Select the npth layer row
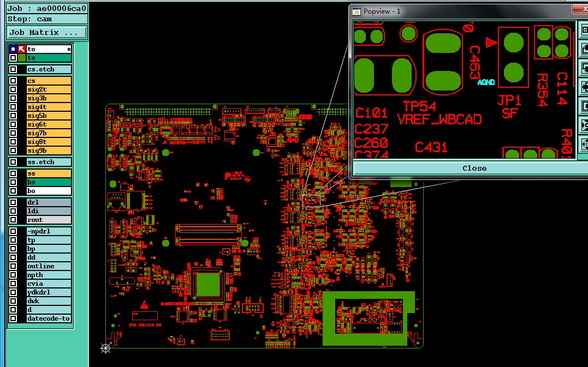588x367 pixels. (x=49, y=275)
